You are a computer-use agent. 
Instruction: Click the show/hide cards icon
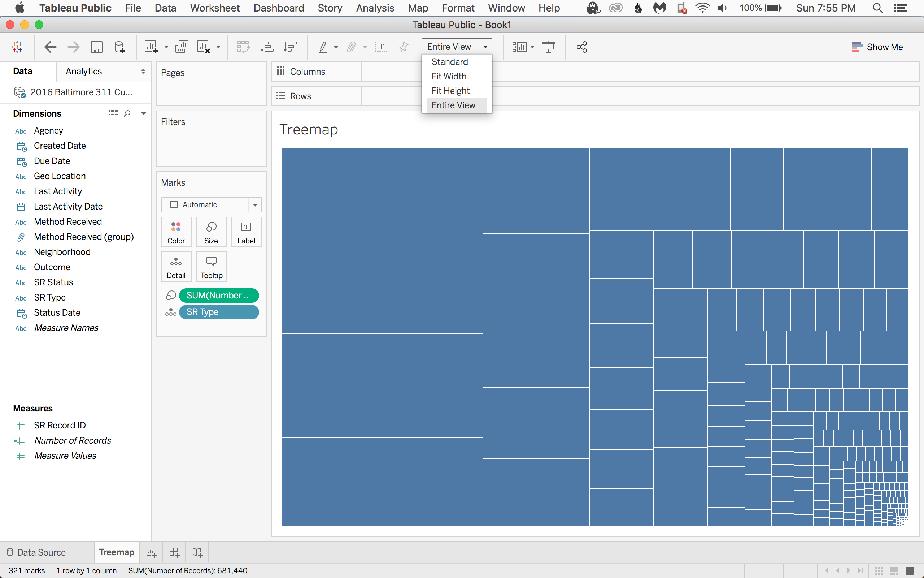[x=519, y=47]
